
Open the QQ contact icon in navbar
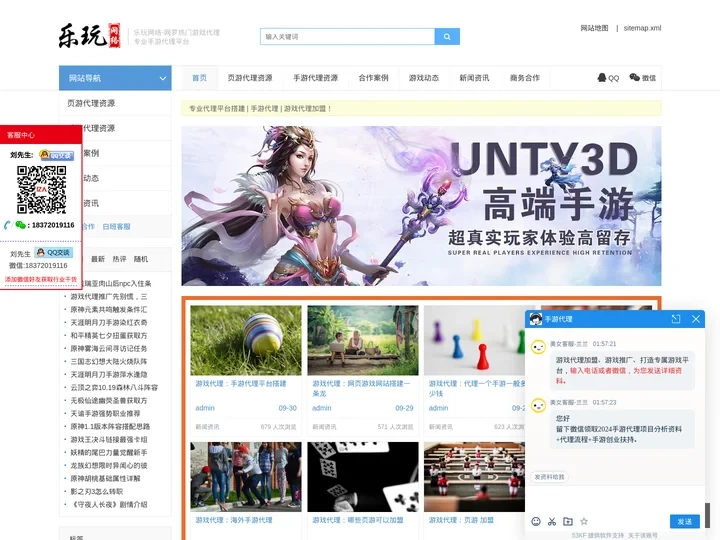point(608,78)
